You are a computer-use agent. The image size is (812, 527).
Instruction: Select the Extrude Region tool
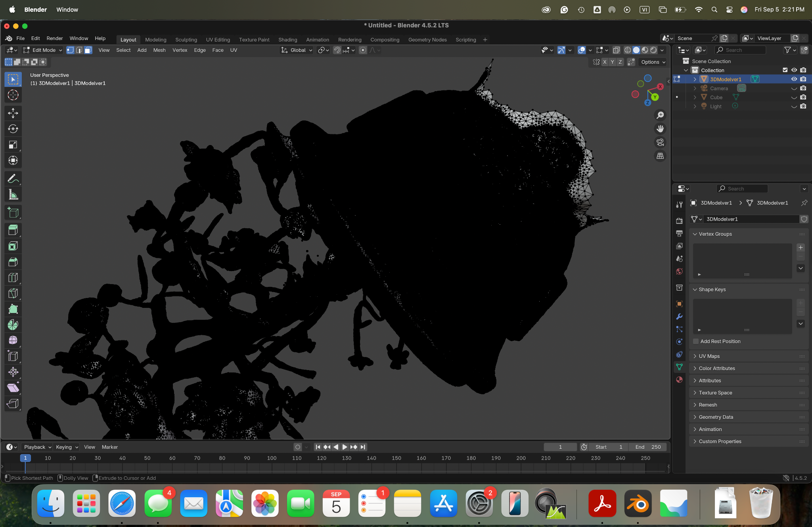(x=13, y=230)
